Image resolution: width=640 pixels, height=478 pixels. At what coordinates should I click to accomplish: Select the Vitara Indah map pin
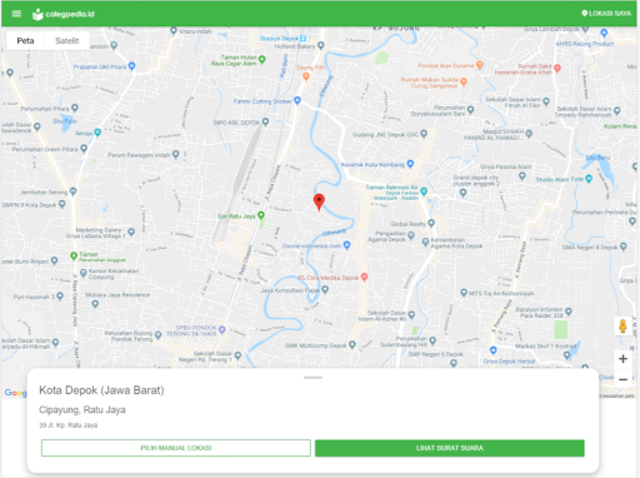pos(173,31)
